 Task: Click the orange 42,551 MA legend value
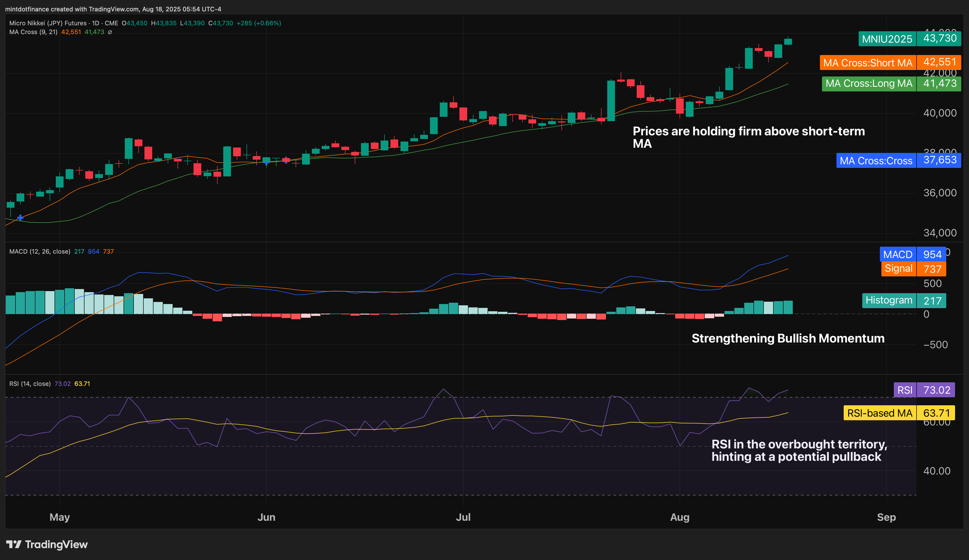tap(71, 32)
